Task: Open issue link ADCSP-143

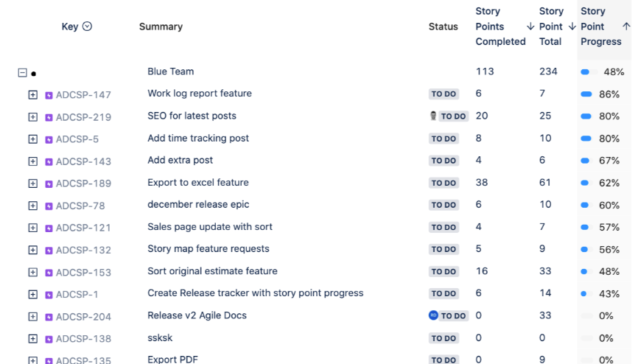Action: 83,161
